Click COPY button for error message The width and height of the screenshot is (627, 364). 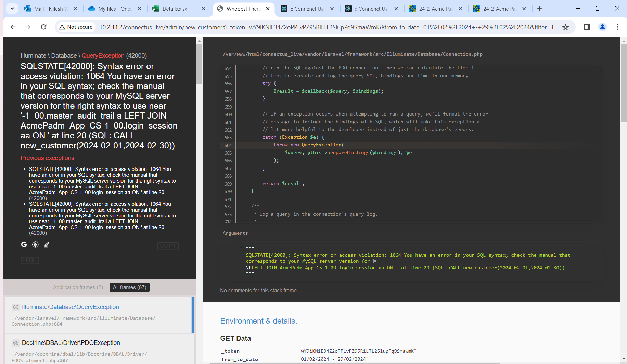coord(168,246)
